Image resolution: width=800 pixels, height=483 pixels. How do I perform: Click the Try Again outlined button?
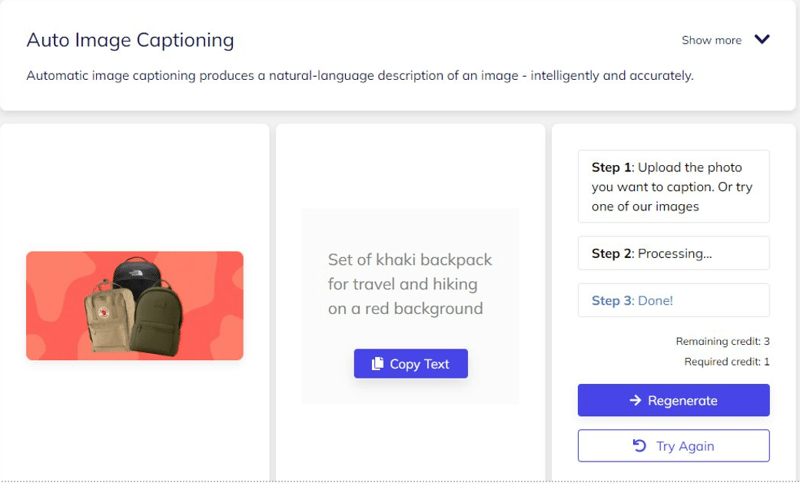point(673,446)
